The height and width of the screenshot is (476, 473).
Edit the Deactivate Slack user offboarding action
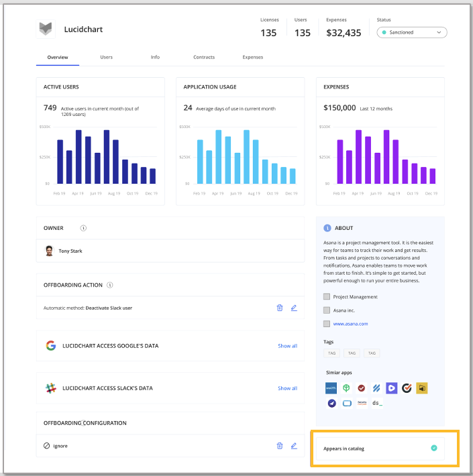coord(294,308)
